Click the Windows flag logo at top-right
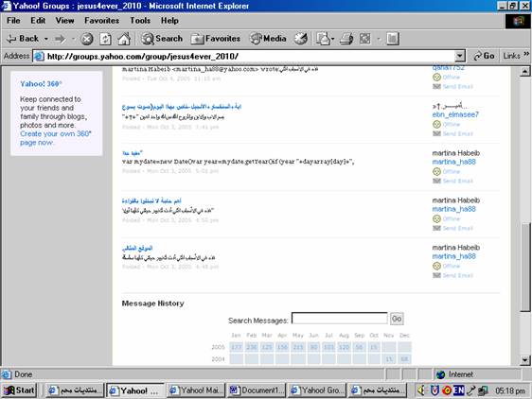The height and width of the screenshot is (399, 532). pyautogui.click(x=518, y=22)
